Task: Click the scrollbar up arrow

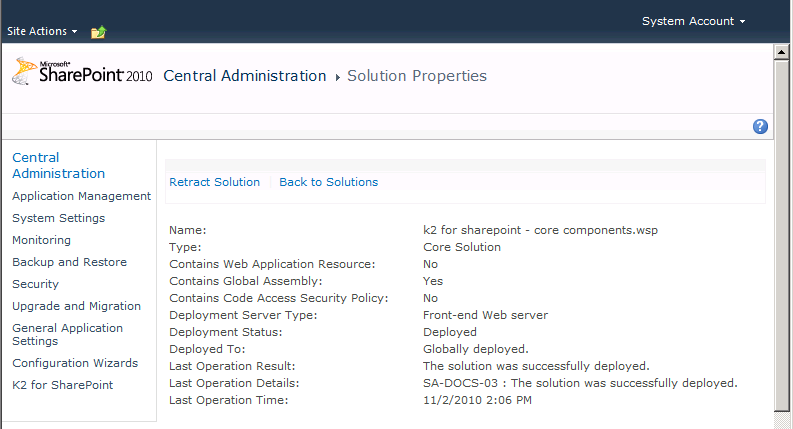Action: point(781,52)
